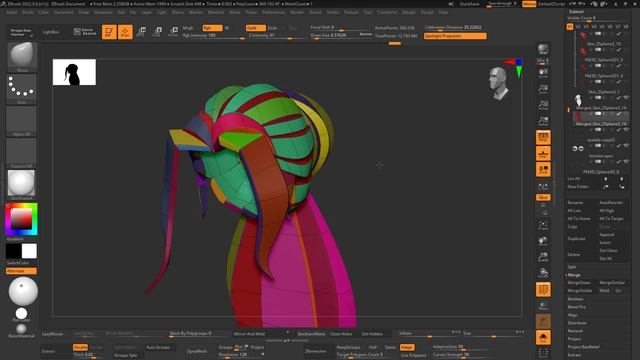
Task: Open the Alpha Off slot
Action: coord(22,121)
